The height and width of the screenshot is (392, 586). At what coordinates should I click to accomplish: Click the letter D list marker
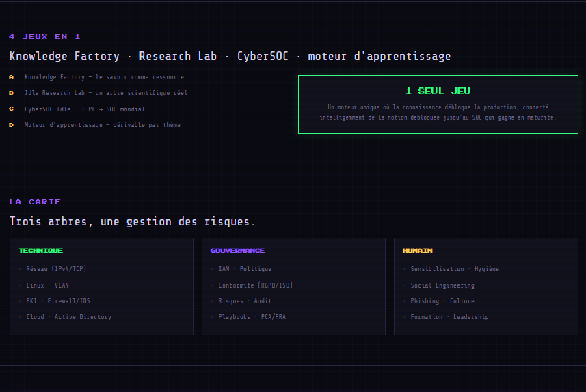tap(11, 125)
